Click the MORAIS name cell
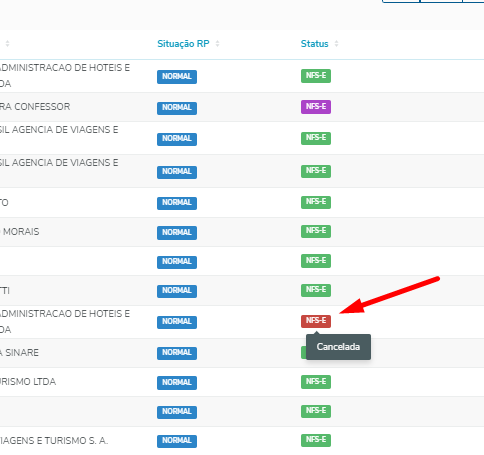This screenshot has height=455, width=484. click(x=20, y=232)
